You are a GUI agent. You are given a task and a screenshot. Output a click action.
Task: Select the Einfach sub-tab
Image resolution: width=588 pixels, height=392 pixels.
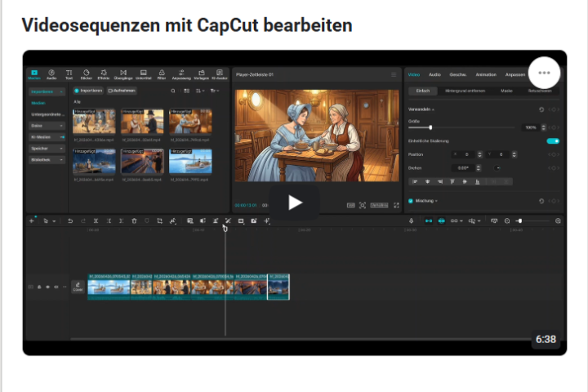click(423, 91)
